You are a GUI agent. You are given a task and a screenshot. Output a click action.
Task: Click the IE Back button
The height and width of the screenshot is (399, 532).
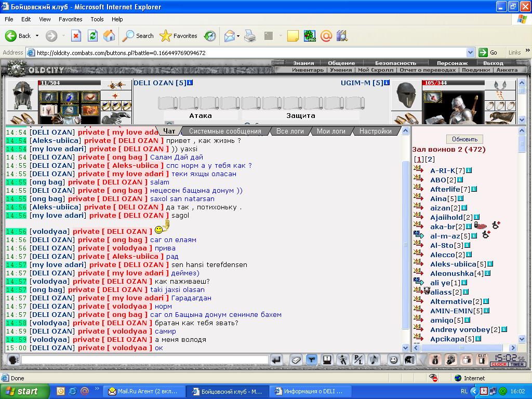click(18, 36)
